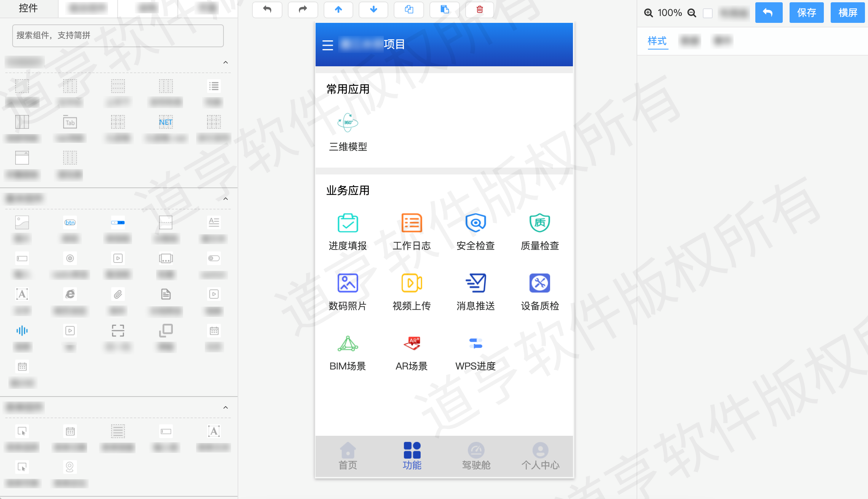Click the red trash delete icon
The image size is (868, 499).
click(480, 10)
